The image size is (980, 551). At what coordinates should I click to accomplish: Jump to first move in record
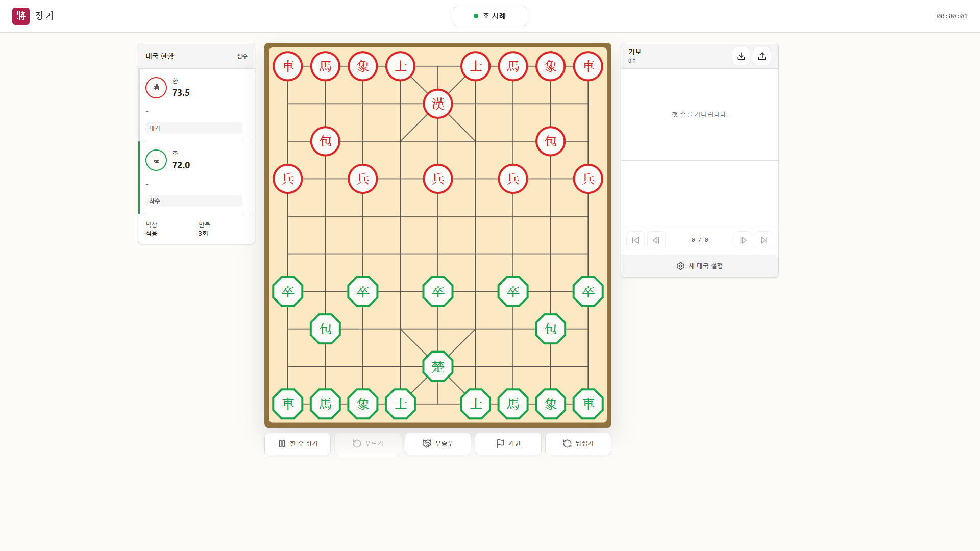[635, 240]
